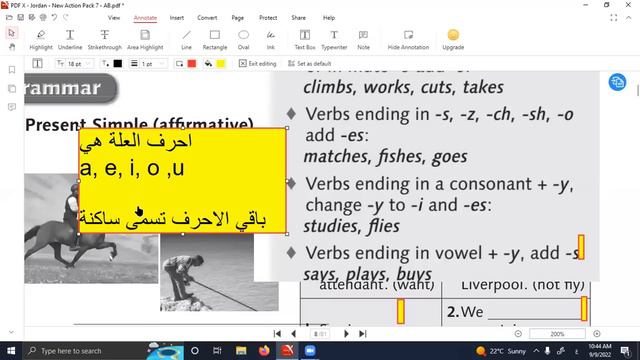Click the yellow note marker beside '2. We'
640x360 pixels.
click(584, 309)
